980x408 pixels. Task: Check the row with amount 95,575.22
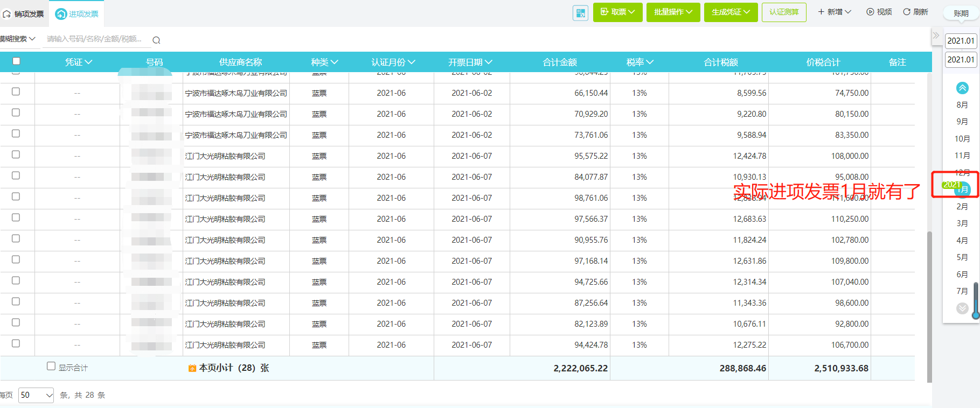(x=16, y=154)
